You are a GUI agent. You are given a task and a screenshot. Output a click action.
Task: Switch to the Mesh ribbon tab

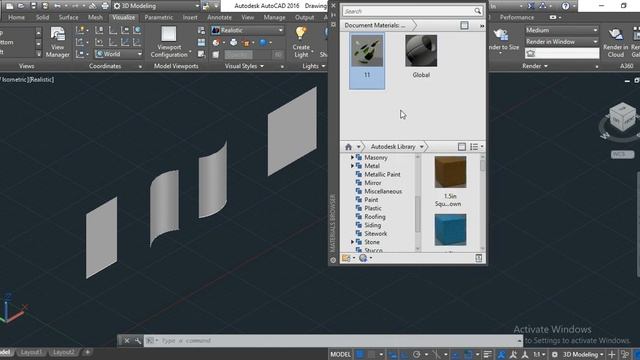pos(95,18)
